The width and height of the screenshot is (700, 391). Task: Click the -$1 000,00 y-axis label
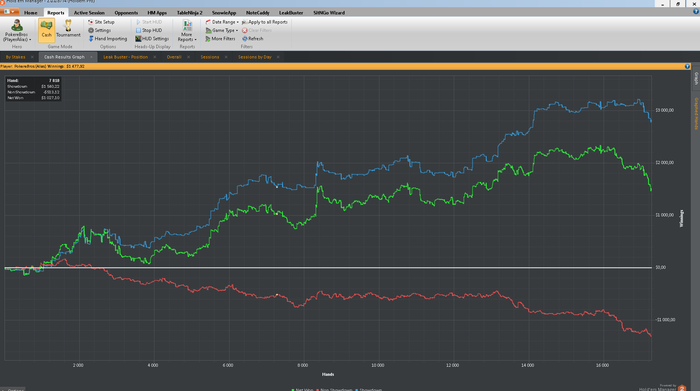pyautogui.click(x=665, y=320)
